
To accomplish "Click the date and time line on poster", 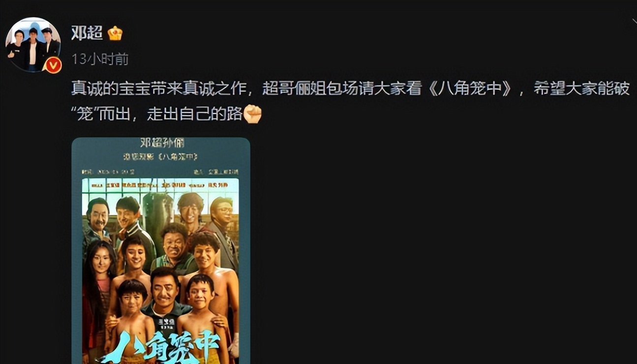I will pyautogui.click(x=108, y=172).
